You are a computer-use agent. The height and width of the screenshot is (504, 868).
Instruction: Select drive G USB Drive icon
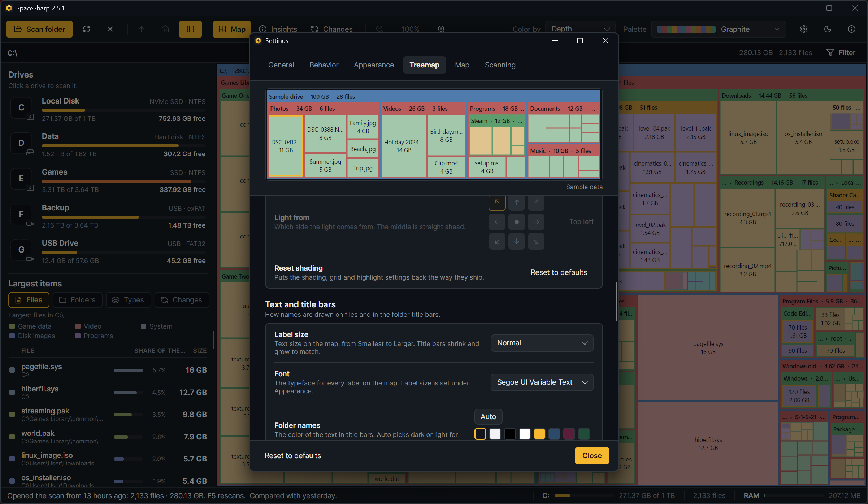21,250
